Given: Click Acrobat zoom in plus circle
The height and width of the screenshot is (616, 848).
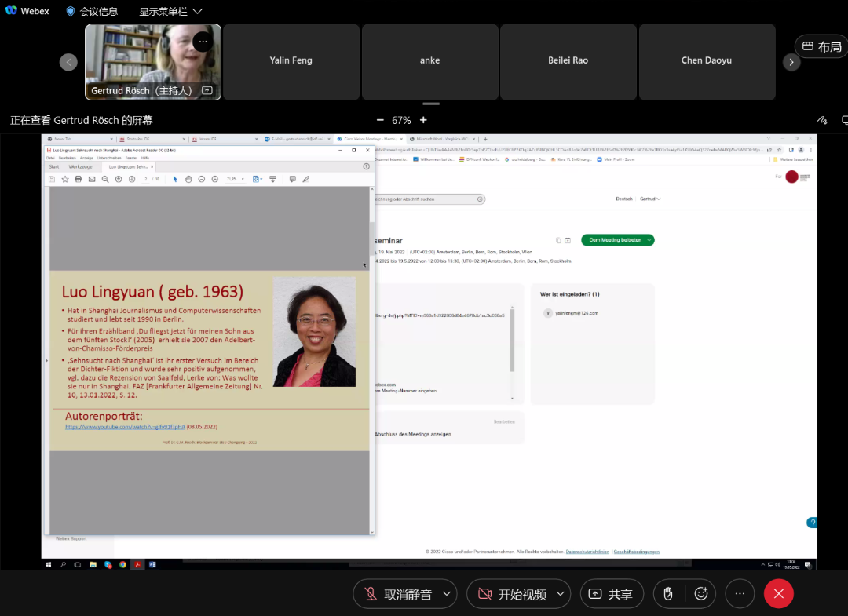Looking at the screenshot, I should pos(214,179).
